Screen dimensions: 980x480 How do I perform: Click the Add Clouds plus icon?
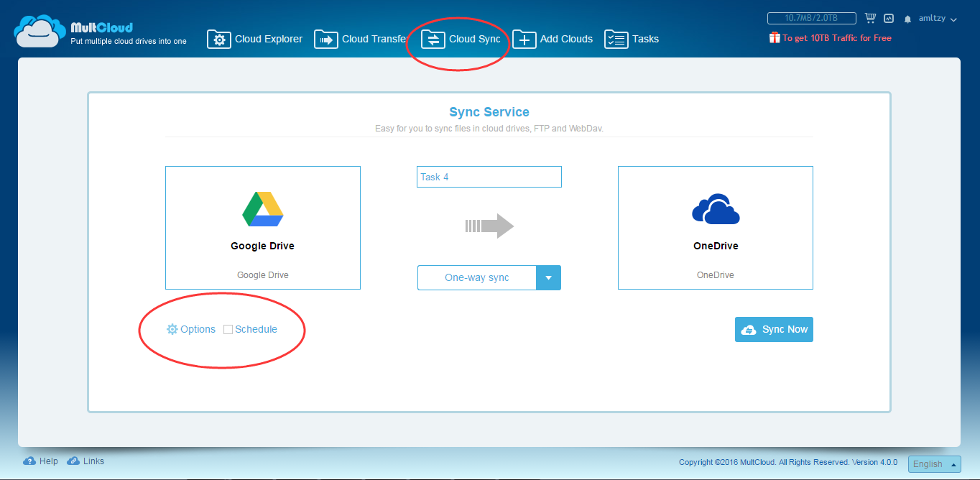524,40
